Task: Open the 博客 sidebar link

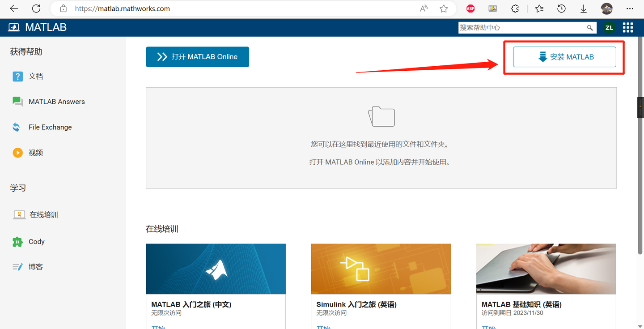Action: 36,267
